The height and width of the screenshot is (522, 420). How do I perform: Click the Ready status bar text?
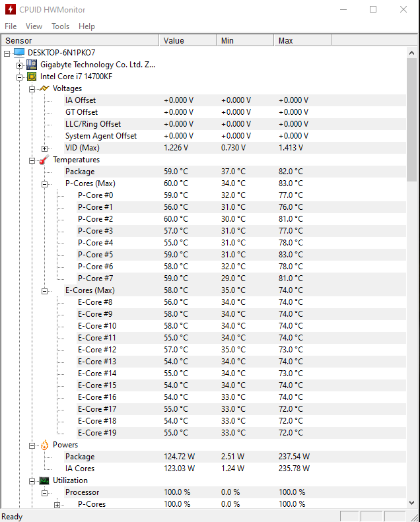pyautogui.click(x=12, y=517)
